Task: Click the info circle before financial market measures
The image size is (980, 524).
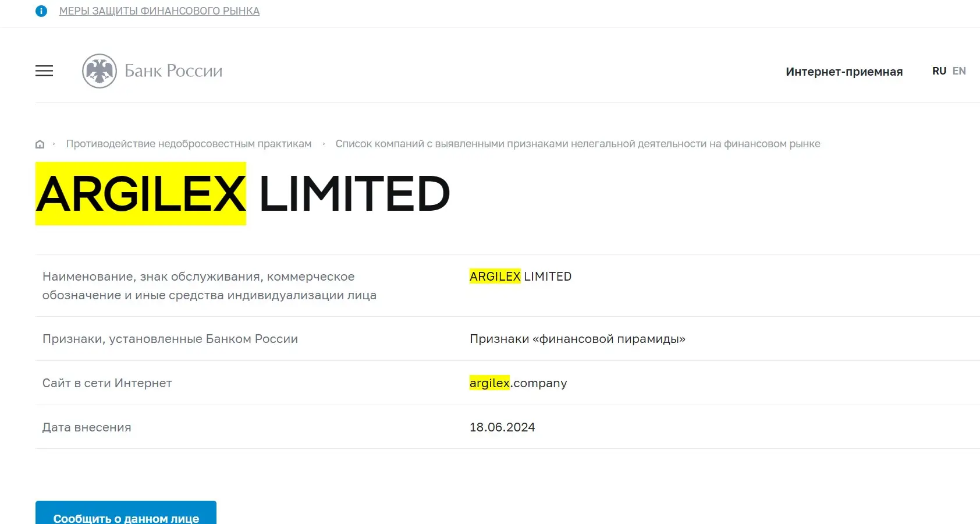Action: coord(41,10)
